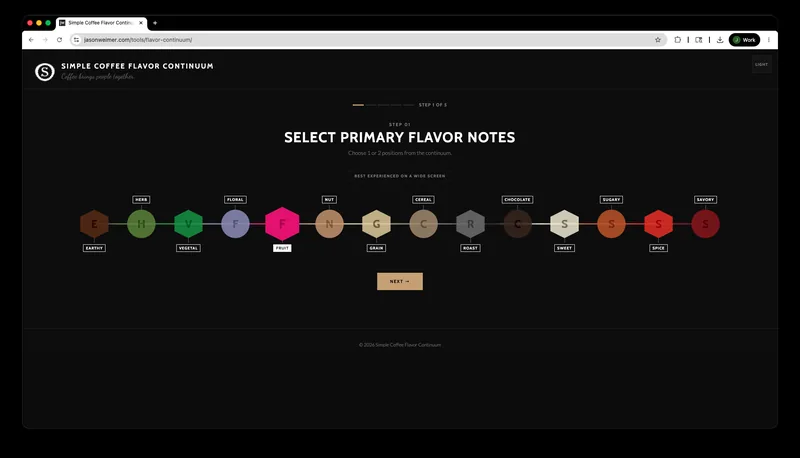800x458 pixels.
Task: Click the HERB label tag
Action: (x=141, y=199)
